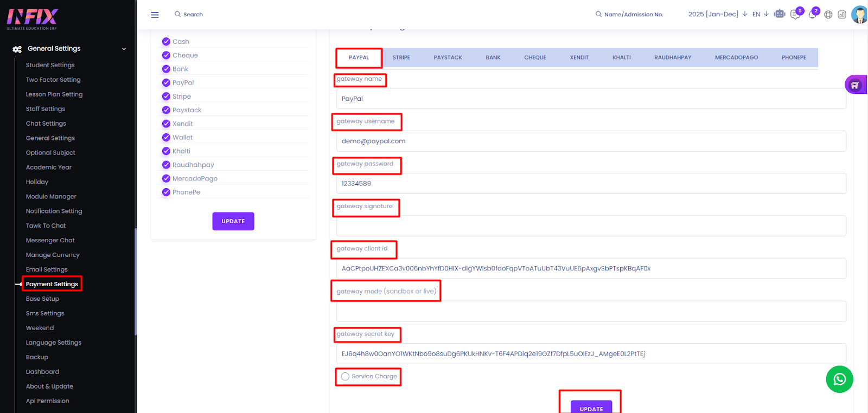
Task: Open Payment Settings in sidebar
Action: [52, 284]
